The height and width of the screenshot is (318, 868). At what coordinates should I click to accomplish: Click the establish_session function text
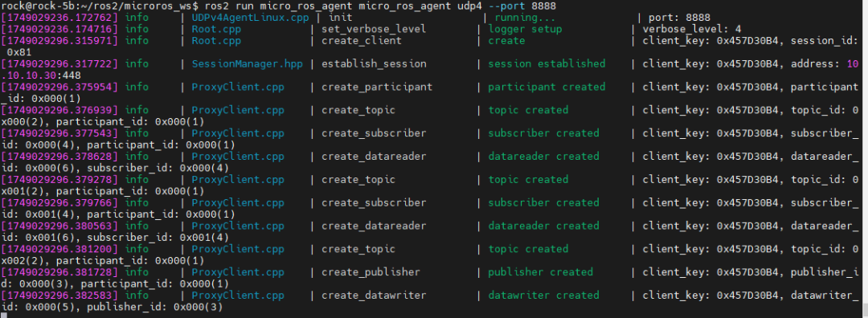(x=375, y=63)
